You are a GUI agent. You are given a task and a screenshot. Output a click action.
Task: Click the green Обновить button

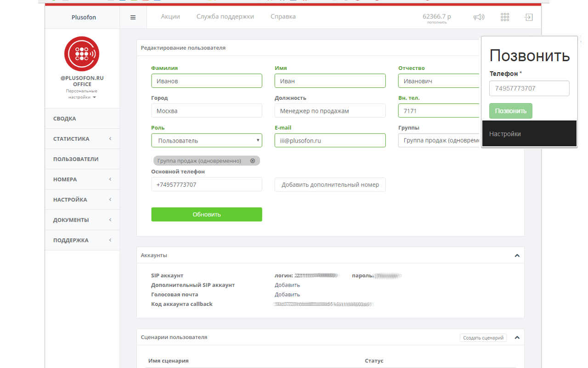click(207, 214)
